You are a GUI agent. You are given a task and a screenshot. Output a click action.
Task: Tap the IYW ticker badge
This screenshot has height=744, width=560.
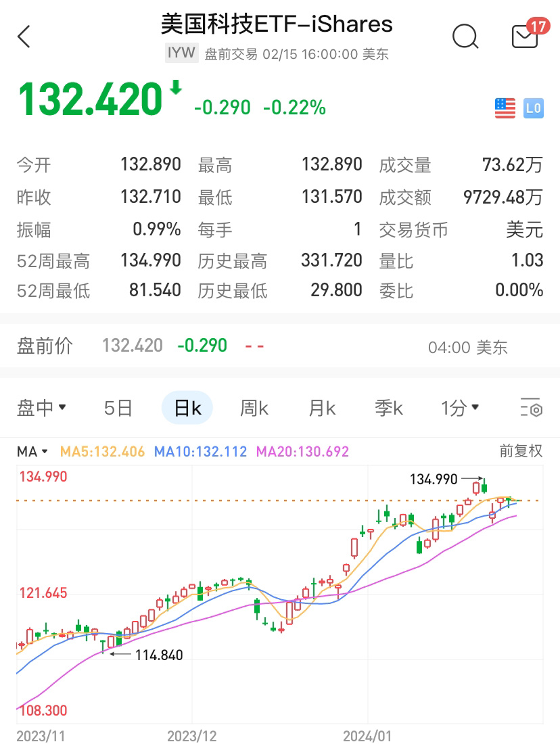click(x=181, y=53)
